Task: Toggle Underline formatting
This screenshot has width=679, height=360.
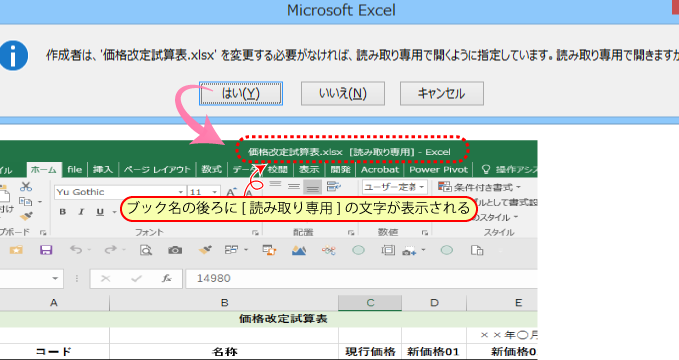Action: click(x=100, y=212)
